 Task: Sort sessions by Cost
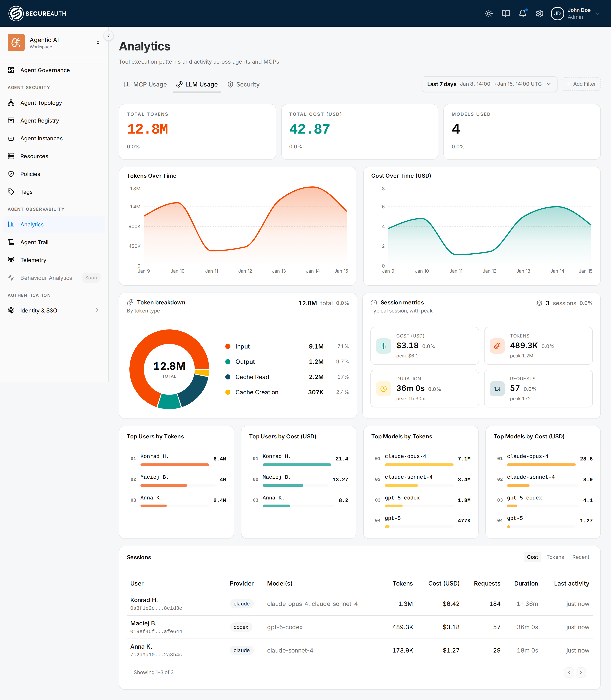532,557
